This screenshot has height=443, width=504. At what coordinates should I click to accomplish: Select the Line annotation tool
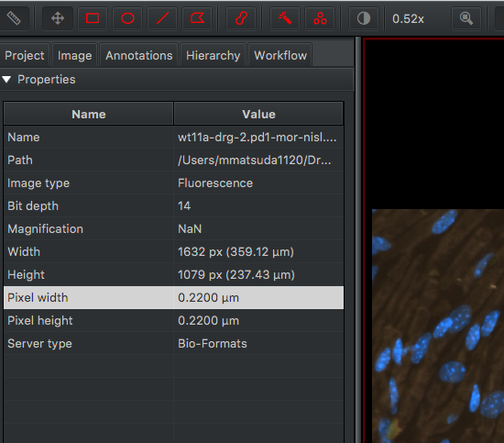[x=162, y=18]
